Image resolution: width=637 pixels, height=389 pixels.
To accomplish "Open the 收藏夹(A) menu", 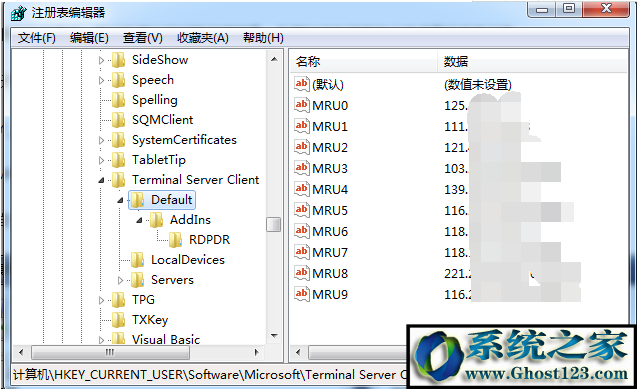I will coord(203,38).
